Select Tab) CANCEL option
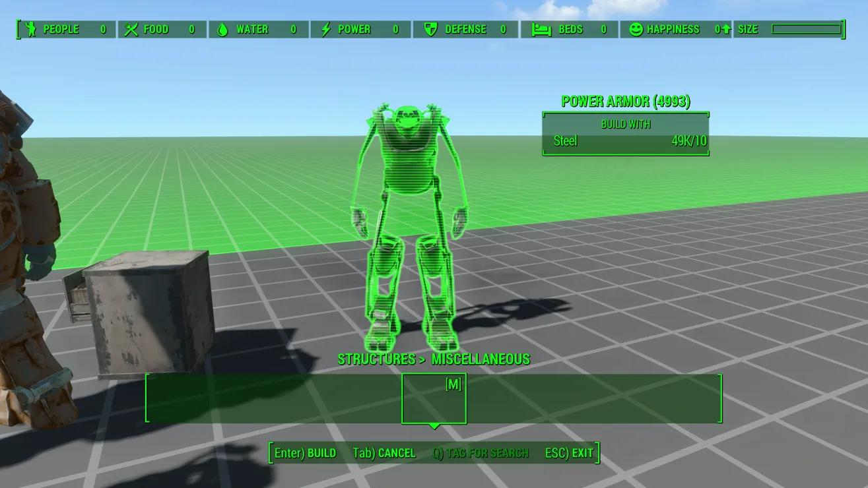This screenshot has height=488, width=868. click(x=384, y=453)
